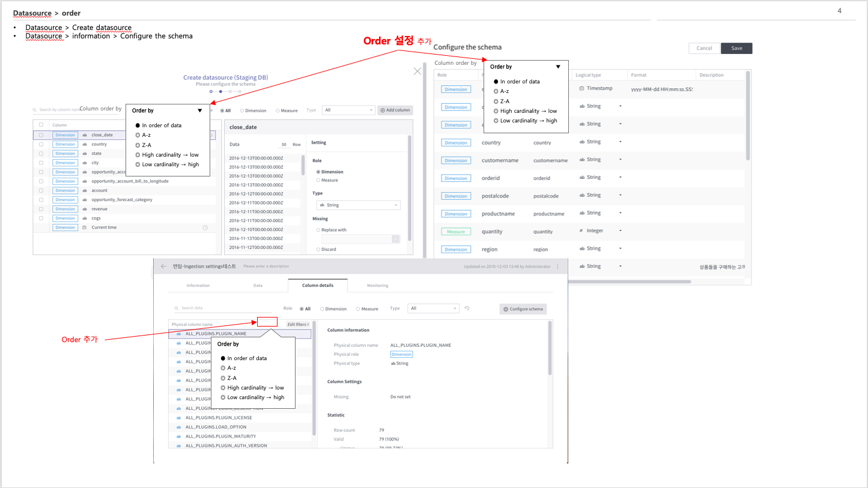The width and height of the screenshot is (868, 488).
Task: Click the Configure schema button
Action: (x=523, y=309)
